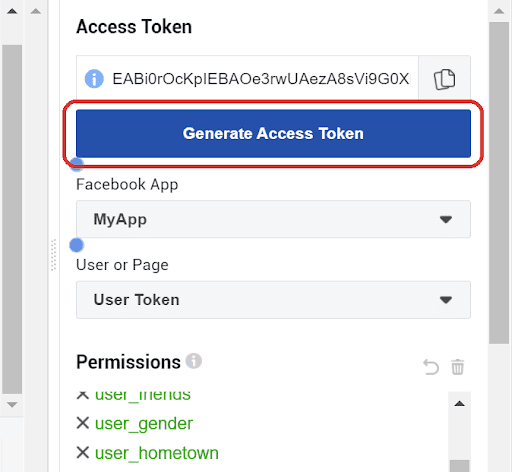
Task: Click the dotted panel resize handle
Action: (x=53, y=255)
